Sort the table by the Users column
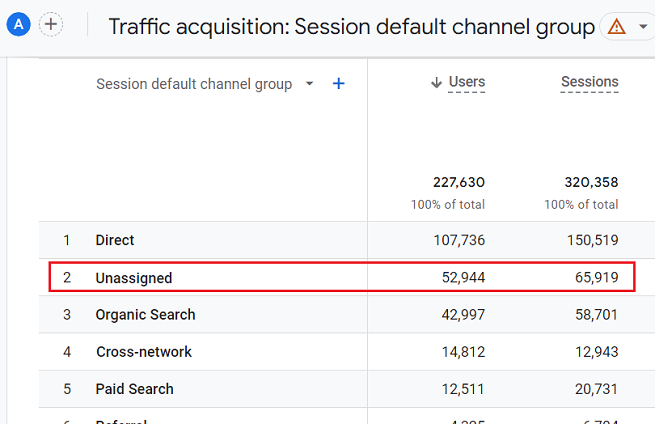This screenshot has height=424, width=655. [467, 82]
